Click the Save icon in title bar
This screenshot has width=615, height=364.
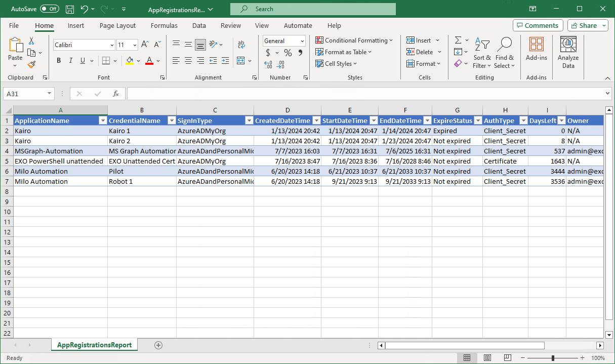70,9
